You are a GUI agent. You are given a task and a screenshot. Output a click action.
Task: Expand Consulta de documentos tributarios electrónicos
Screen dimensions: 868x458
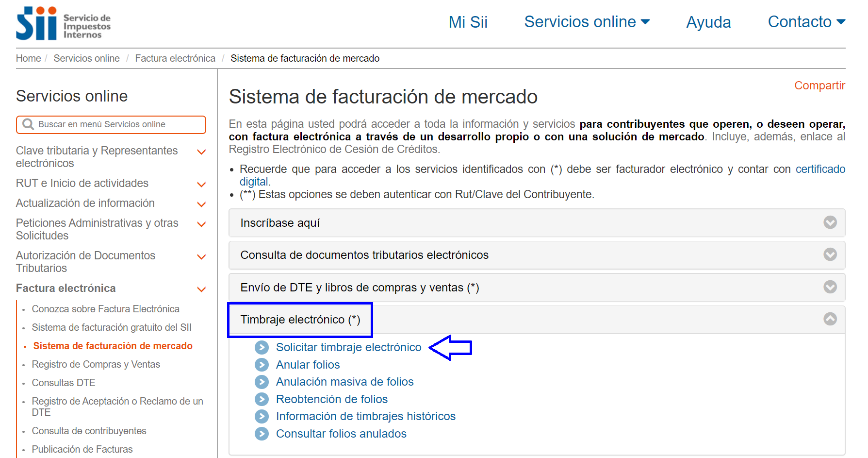click(830, 254)
